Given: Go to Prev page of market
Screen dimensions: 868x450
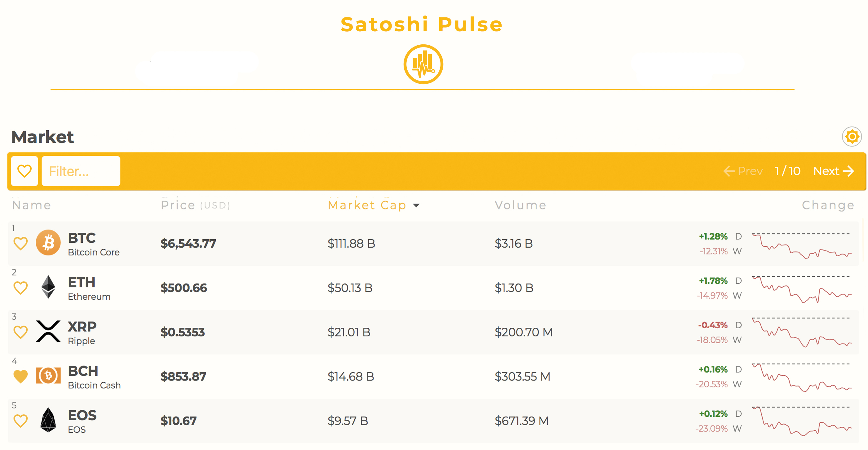Looking at the screenshot, I should coord(743,171).
